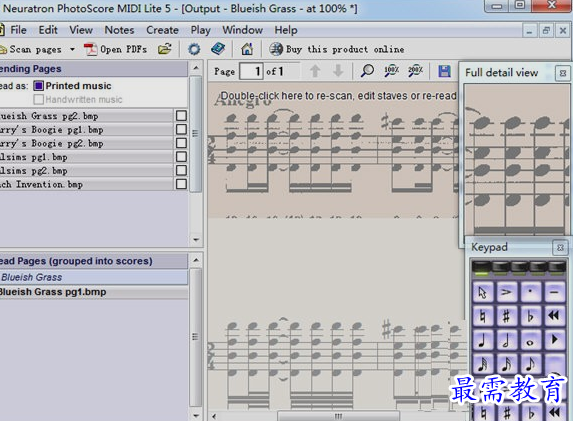The height and width of the screenshot is (421, 573).
Task: Select the tenuto dash key on Keypad
Action: tap(554, 292)
